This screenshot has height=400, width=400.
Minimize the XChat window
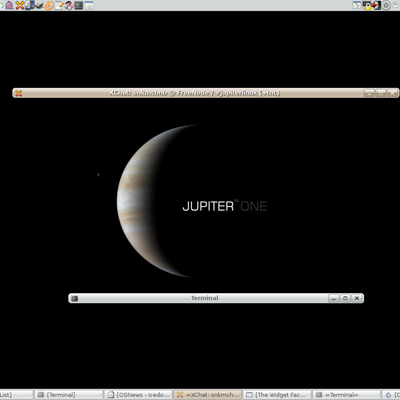[369, 93]
